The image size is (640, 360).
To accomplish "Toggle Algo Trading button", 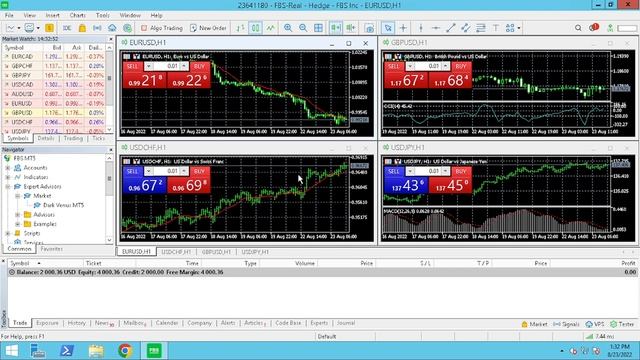I will (x=162, y=28).
